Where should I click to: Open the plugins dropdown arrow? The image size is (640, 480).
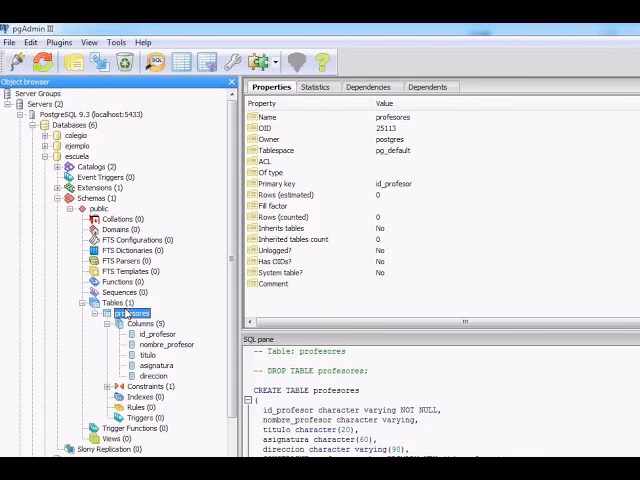(x=276, y=62)
